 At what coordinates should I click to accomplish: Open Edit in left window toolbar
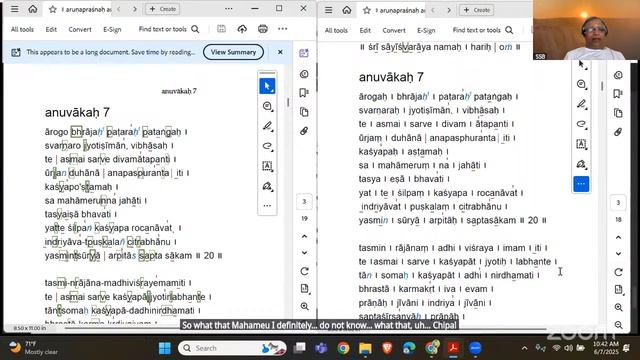click(x=51, y=29)
